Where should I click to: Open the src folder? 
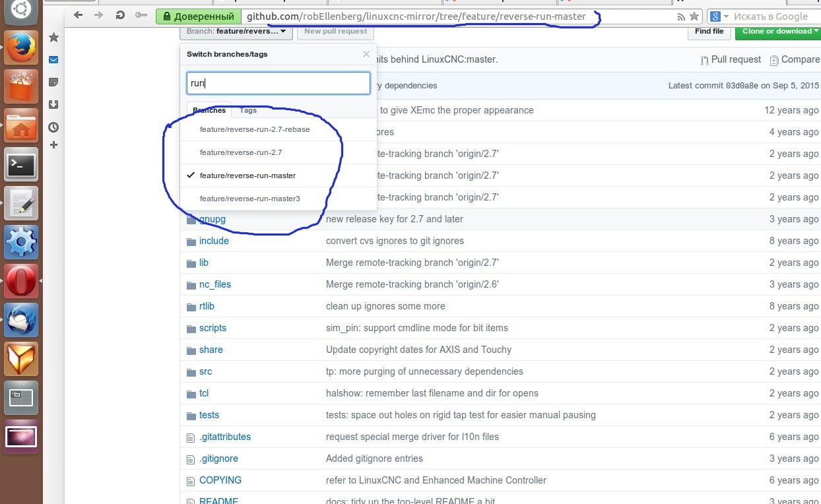click(205, 371)
